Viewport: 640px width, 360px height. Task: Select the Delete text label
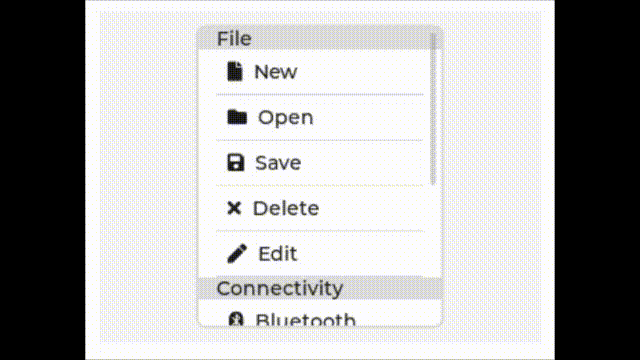tap(286, 208)
